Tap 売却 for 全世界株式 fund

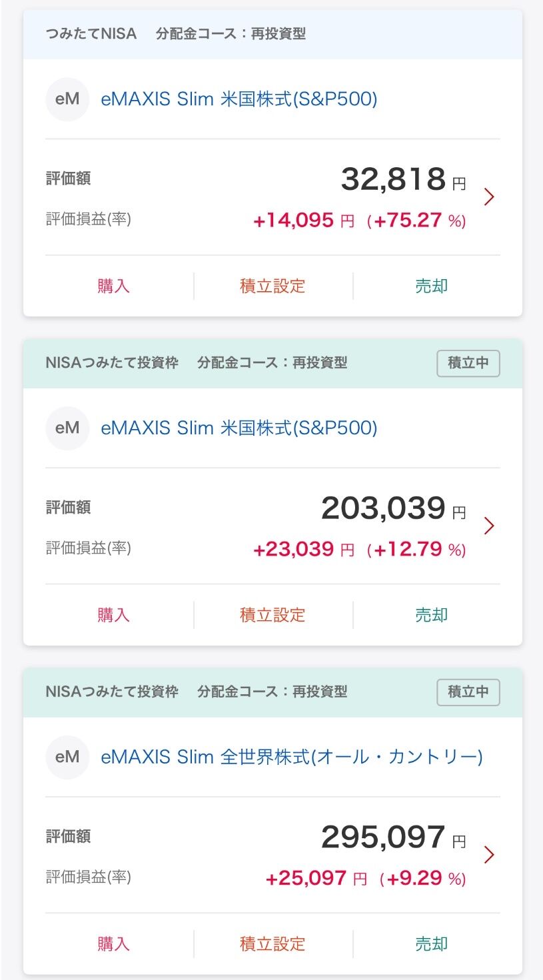432,944
